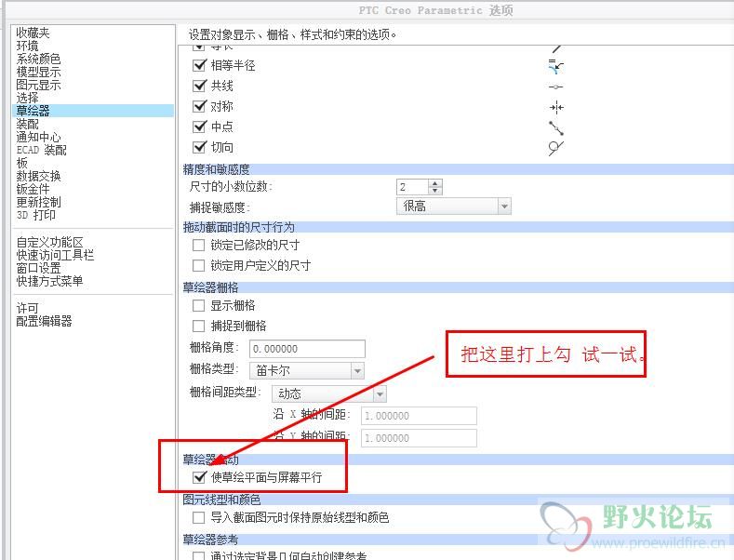This screenshot has height=560, width=734.
Task: Open the 装配 options category
Action: pos(27,124)
